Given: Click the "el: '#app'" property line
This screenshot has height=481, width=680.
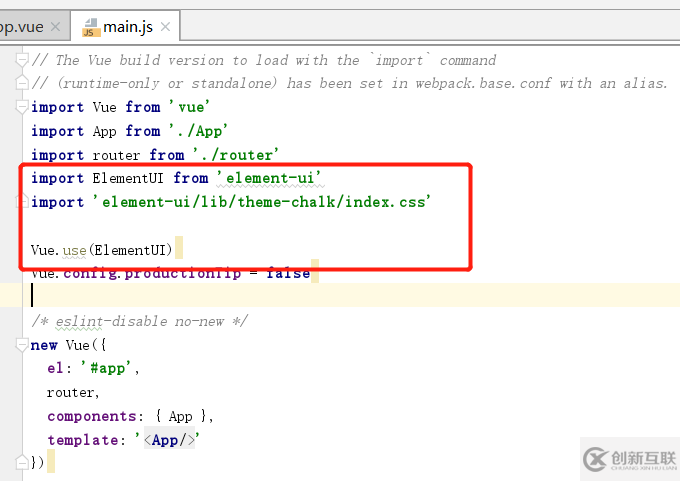Looking at the screenshot, I should 93,368.
